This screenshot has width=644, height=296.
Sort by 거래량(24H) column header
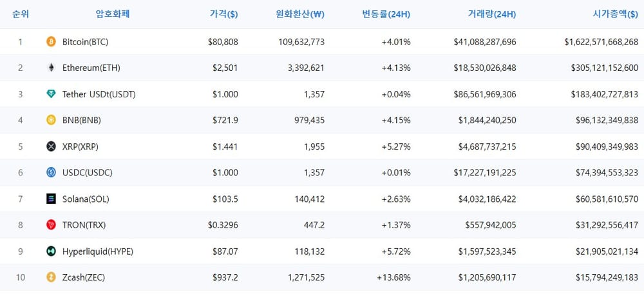click(491, 14)
